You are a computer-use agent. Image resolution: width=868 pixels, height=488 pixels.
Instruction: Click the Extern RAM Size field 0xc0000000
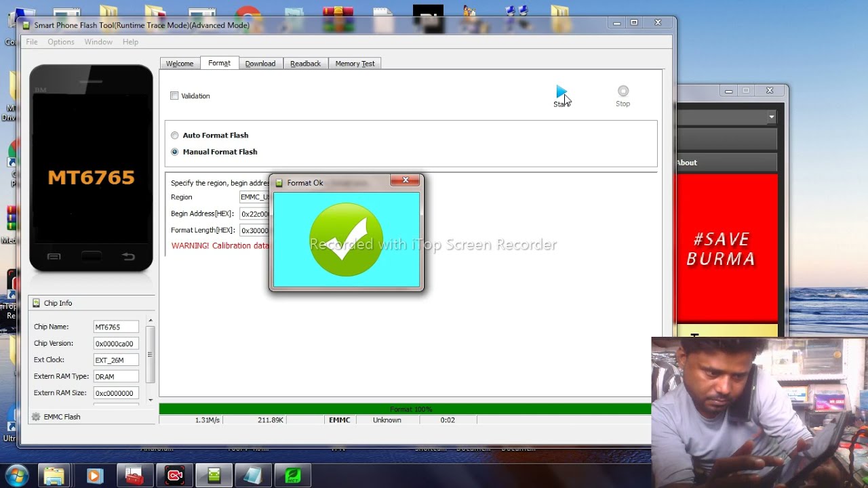[x=116, y=393]
